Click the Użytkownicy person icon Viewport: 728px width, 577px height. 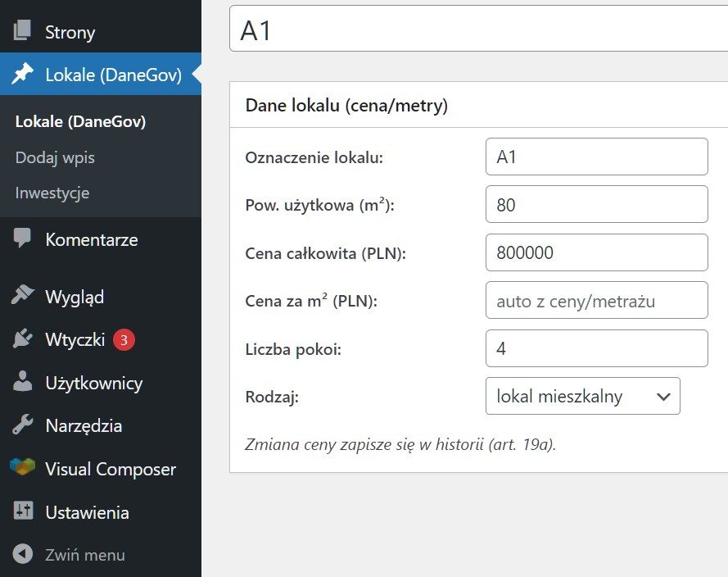(22, 382)
